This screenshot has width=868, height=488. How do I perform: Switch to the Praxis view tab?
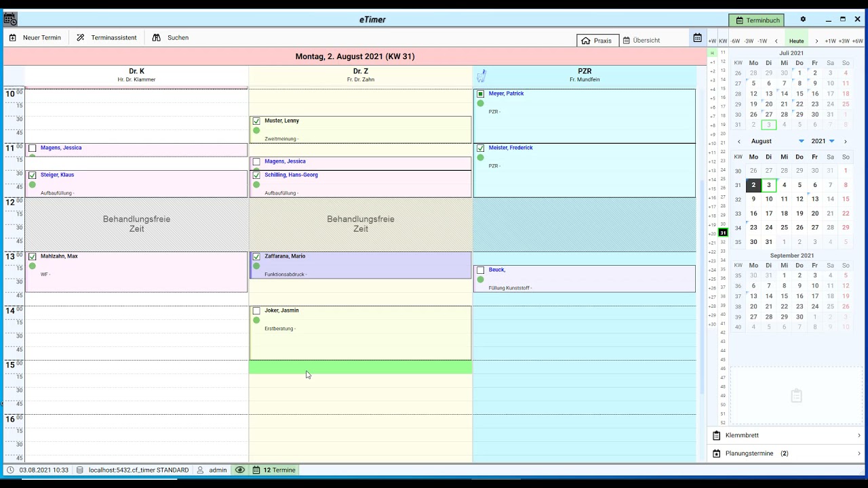coord(596,41)
